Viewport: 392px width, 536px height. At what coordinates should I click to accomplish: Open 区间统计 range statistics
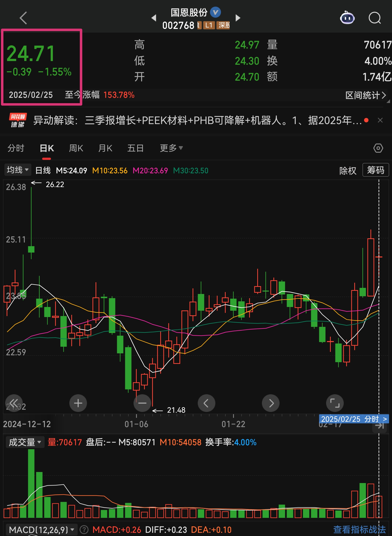[366, 95]
